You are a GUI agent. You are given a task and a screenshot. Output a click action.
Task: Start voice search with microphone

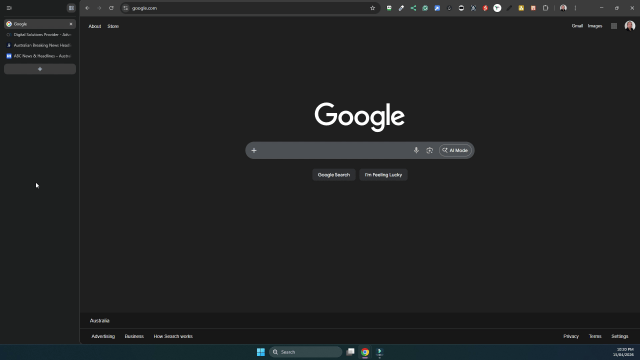click(416, 150)
